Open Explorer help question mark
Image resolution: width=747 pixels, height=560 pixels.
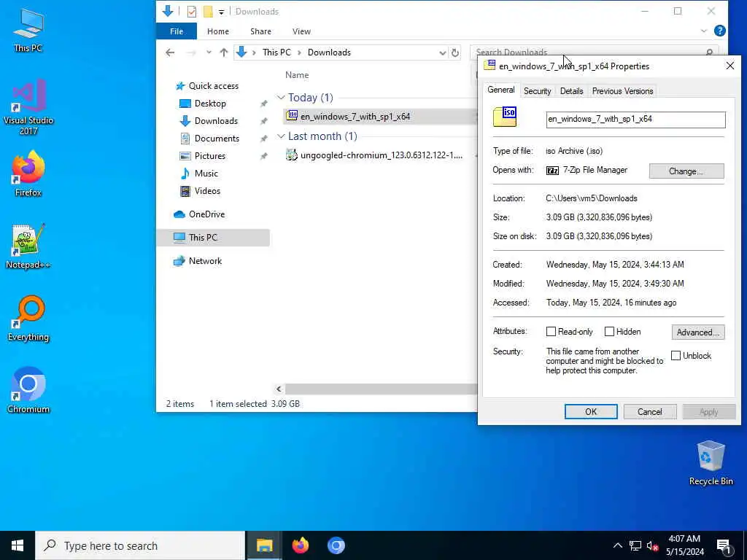pyautogui.click(x=720, y=31)
